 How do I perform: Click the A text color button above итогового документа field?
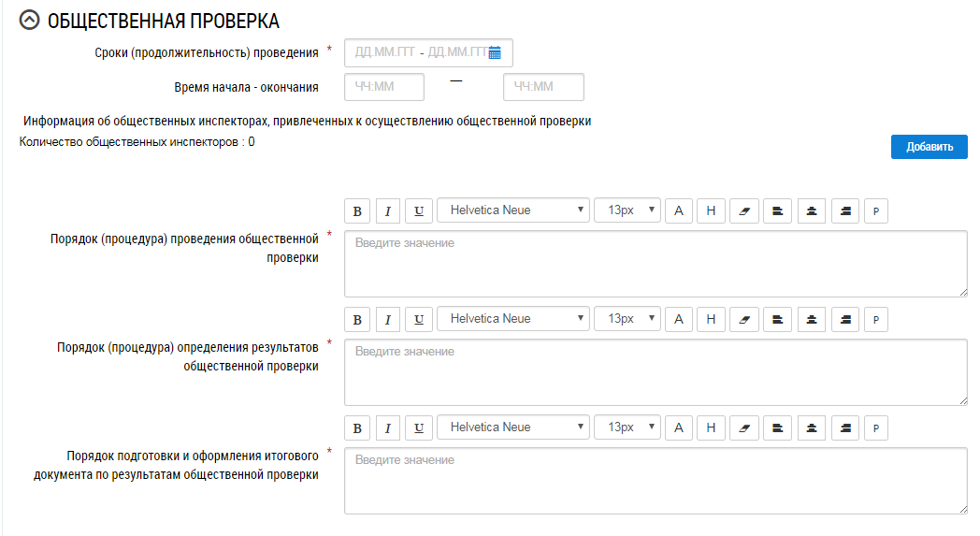(x=679, y=427)
